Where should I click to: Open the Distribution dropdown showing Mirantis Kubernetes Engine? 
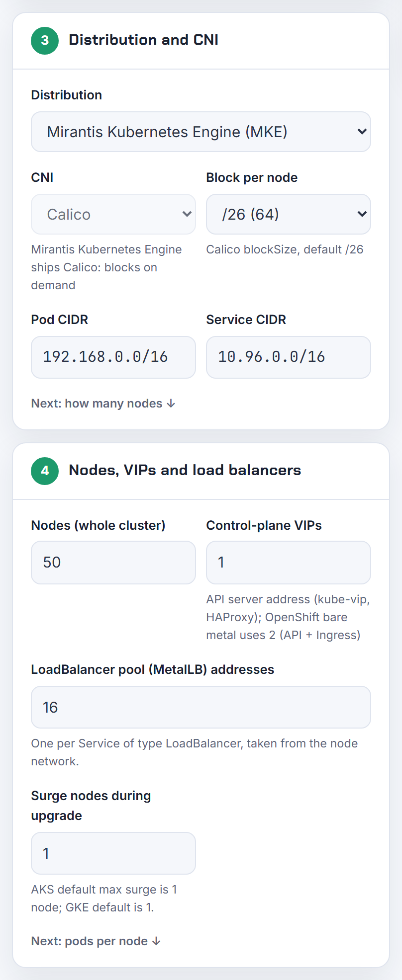tap(201, 132)
